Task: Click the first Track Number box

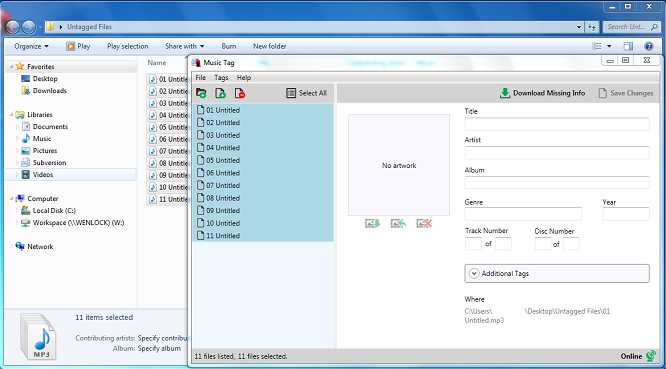Action: (x=473, y=244)
